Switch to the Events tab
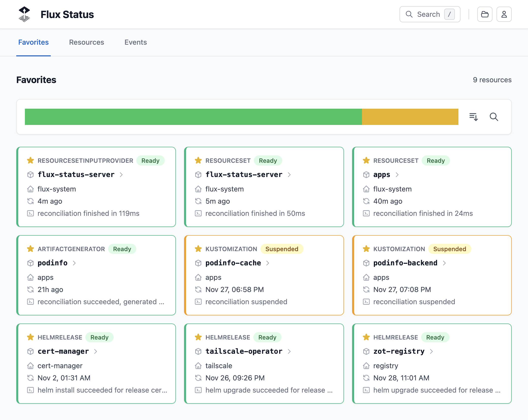Image resolution: width=528 pixels, height=420 pixels. [136, 42]
